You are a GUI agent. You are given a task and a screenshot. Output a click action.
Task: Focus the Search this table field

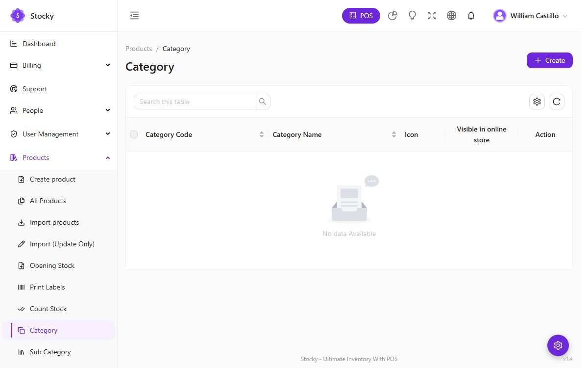tap(194, 102)
